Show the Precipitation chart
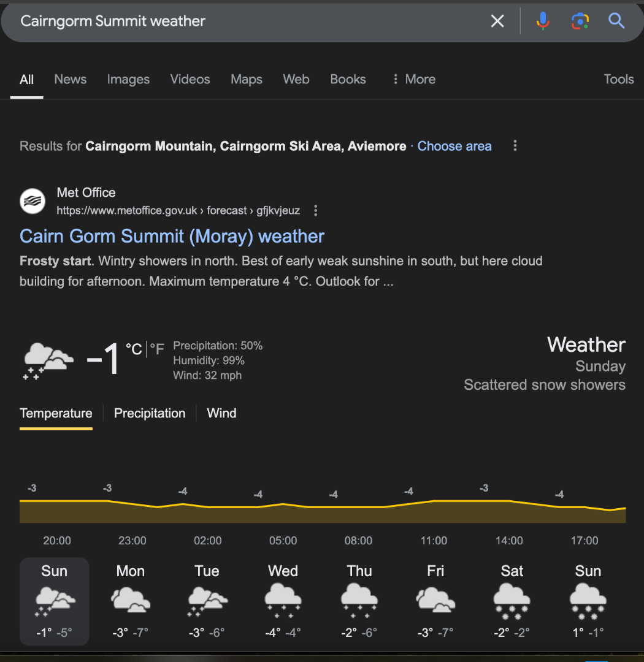 [x=150, y=413]
